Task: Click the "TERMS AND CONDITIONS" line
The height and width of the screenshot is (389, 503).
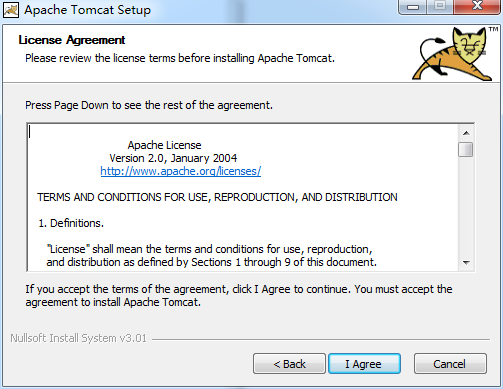Action: point(217,197)
